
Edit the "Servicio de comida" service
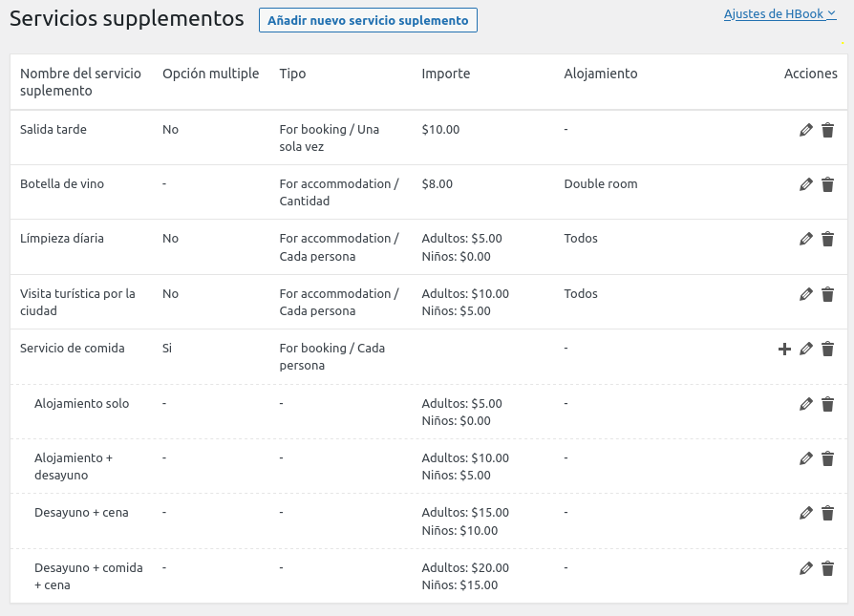click(x=805, y=349)
